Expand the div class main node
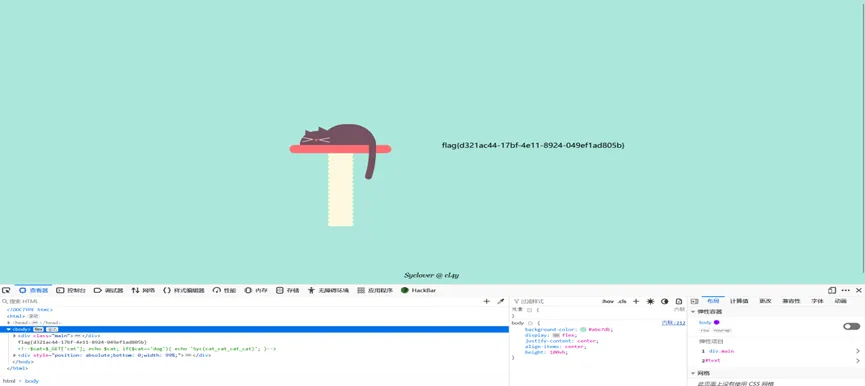The image size is (865, 386). (x=14, y=336)
